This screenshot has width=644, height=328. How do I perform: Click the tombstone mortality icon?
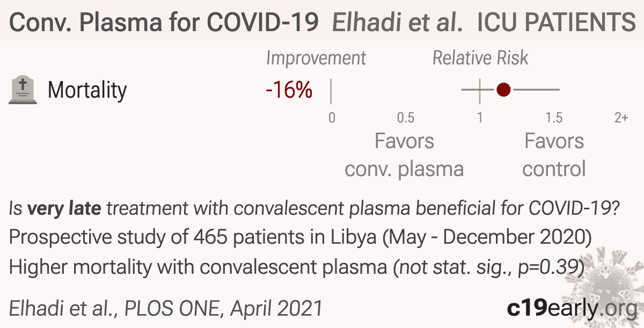[24, 90]
